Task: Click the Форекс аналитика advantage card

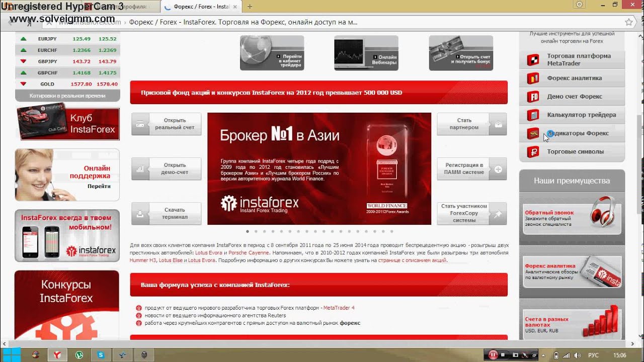Action: tap(572, 272)
